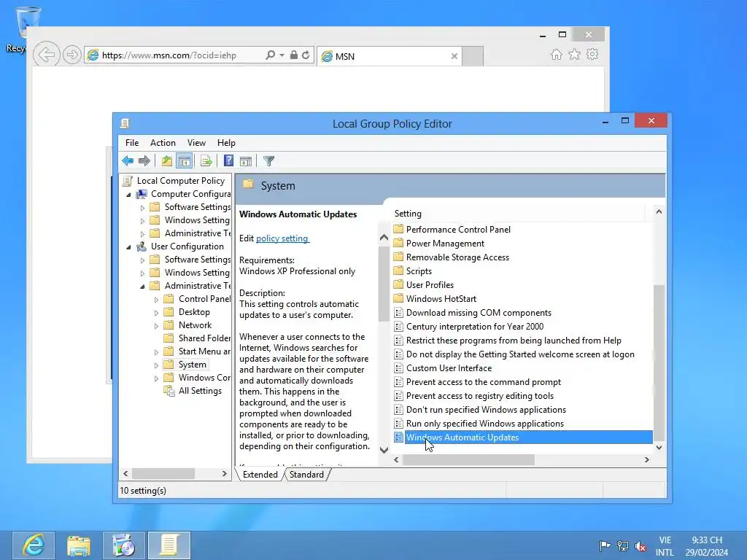Screen dimensions: 747x560
Task: Select Prevent access to registry editing tools
Action: tap(480, 396)
